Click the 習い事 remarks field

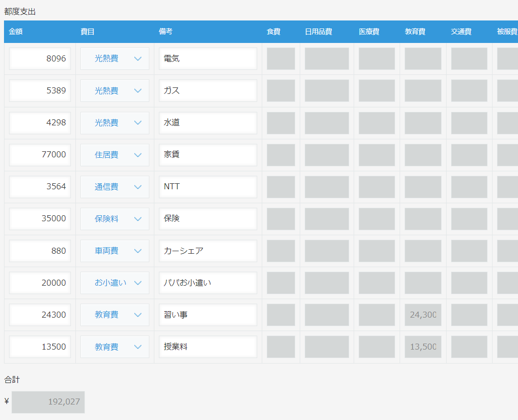click(x=208, y=315)
